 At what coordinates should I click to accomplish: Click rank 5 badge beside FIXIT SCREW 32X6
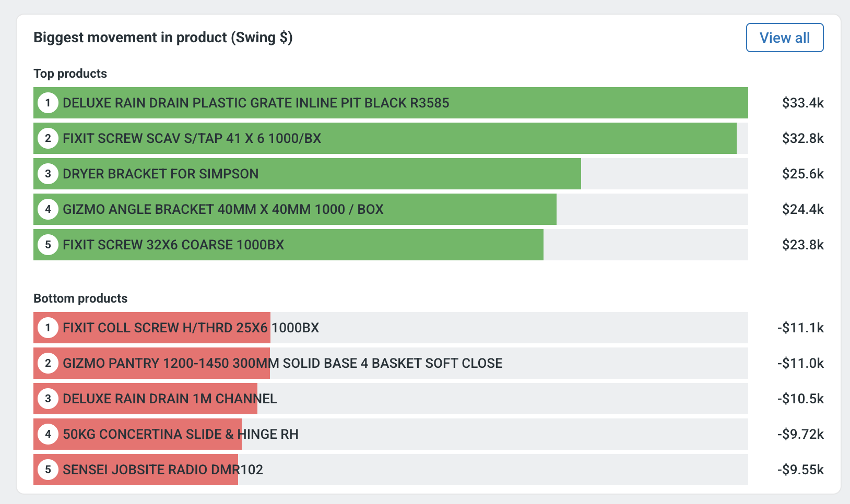tap(48, 245)
